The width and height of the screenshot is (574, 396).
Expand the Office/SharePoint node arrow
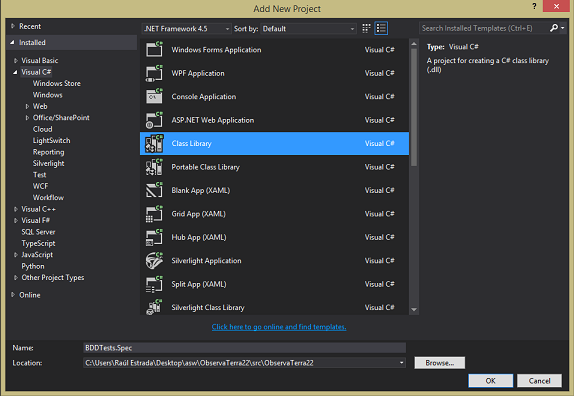(27, 117)
